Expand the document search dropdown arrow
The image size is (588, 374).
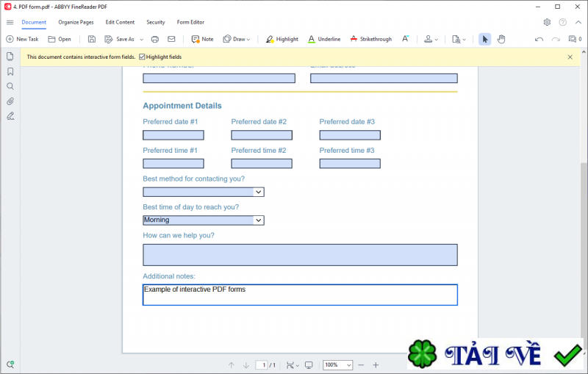(x=465, y=40)
